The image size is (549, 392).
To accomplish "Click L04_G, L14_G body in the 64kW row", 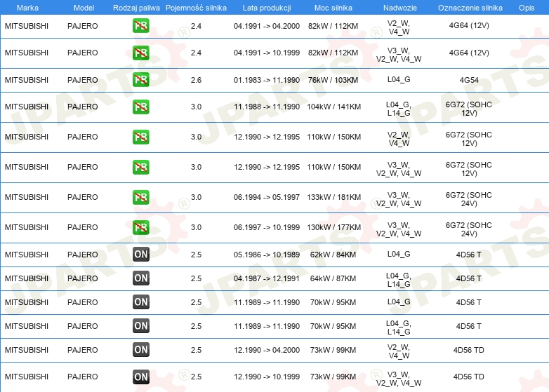I will pos(399,280).
